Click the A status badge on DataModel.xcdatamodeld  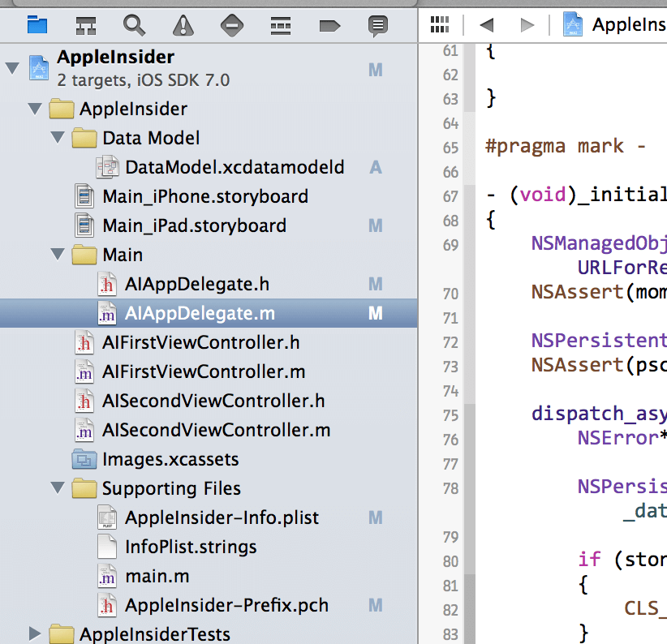click(375, 167)
